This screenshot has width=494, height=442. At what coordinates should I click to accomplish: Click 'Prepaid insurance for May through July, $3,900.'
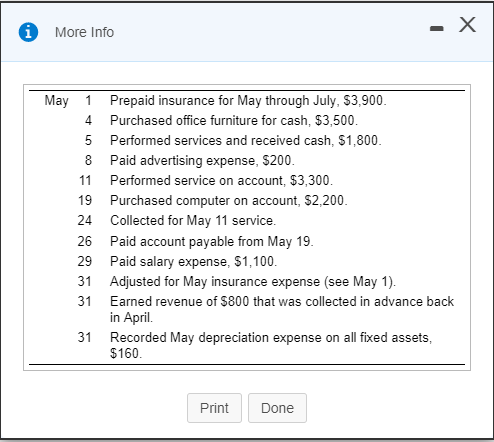pyautogui.click(x=248, y=100)
